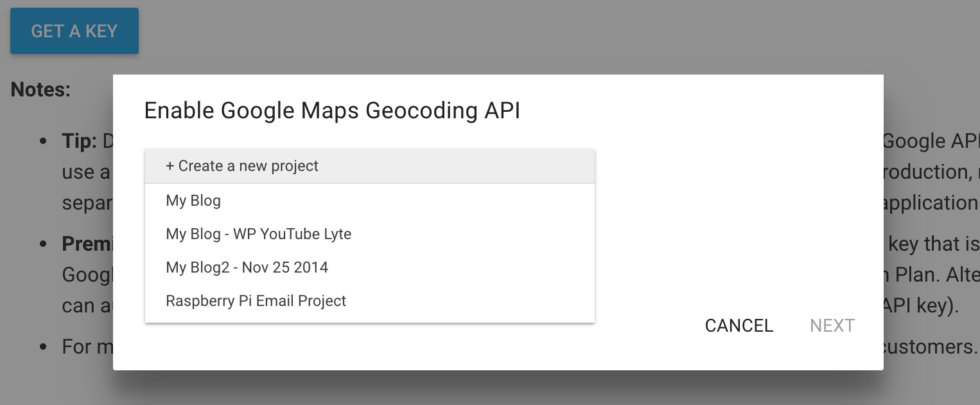
Task: Click the plus sign before 'Create a new project'
Action: [170, 166]
